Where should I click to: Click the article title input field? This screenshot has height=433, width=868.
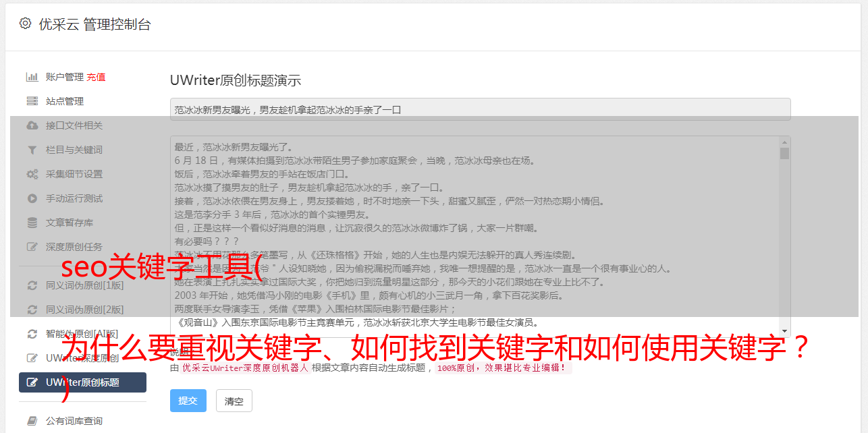point(480,109)
